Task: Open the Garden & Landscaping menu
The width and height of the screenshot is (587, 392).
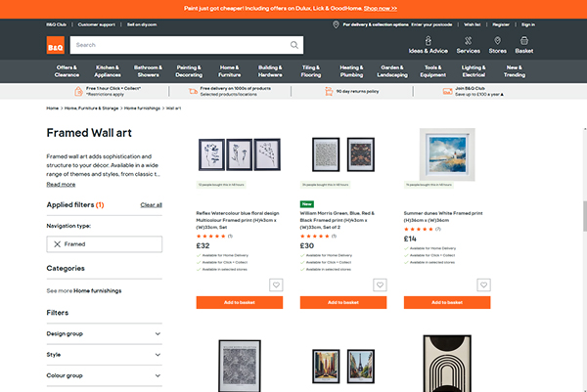Action: coord(391,71)
